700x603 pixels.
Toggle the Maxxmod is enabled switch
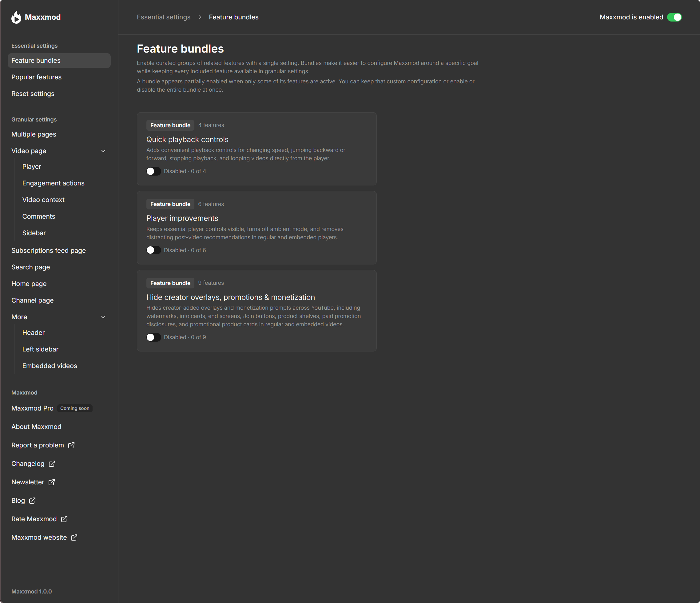[x=674, y=17]
